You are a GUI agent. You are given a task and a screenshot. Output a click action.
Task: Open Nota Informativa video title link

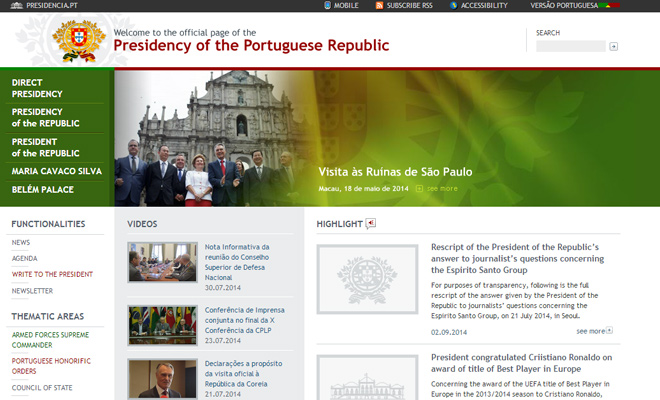pos(237,262)
